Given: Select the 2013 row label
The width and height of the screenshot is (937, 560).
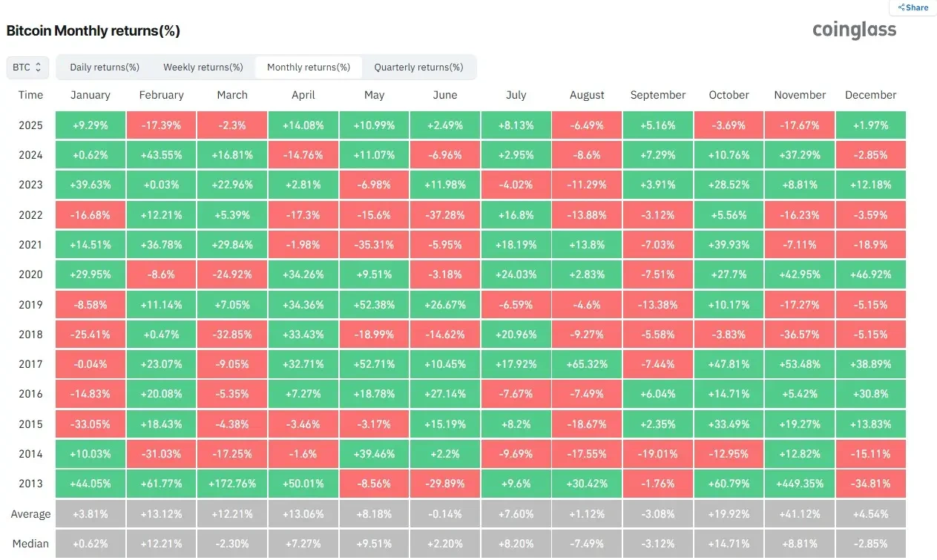Looking at the screenshot, I should 31,484.
